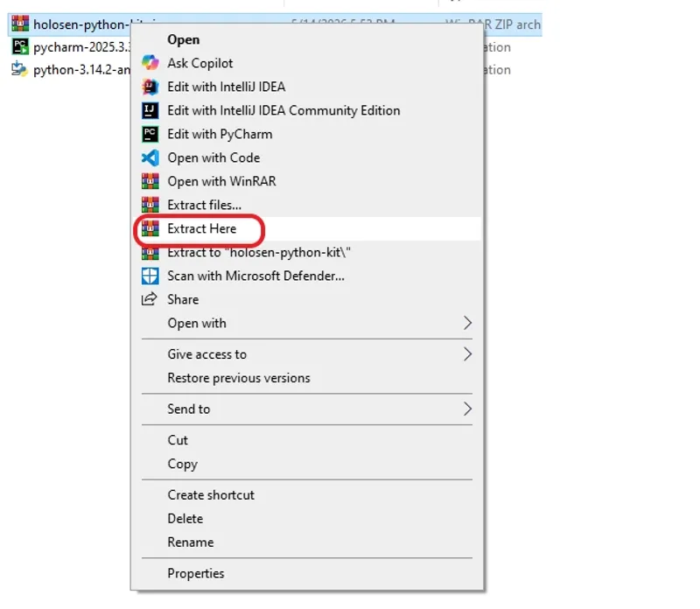Open Properties from the context menu
The height and width of the screenshot is (609, 700).
(x=307, y=573)
